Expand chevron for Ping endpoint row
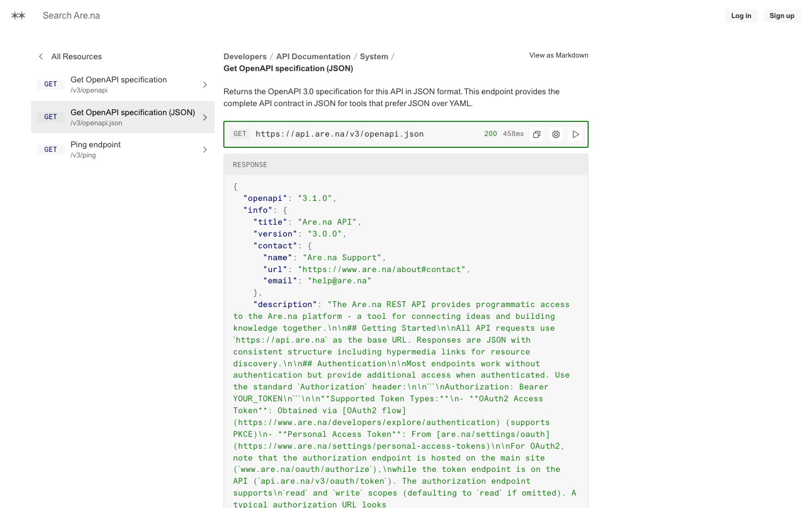 coord(205,150)
